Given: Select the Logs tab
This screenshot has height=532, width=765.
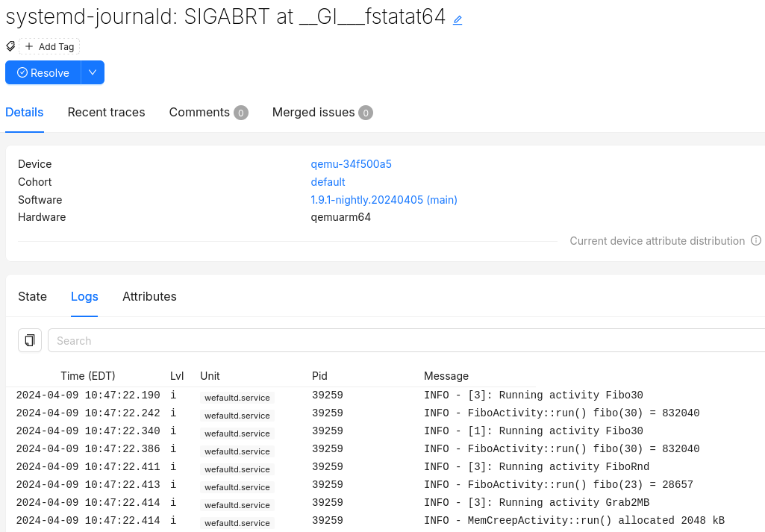Looking at the screenshot, I should pyautogui.click(x=84, y=297).
